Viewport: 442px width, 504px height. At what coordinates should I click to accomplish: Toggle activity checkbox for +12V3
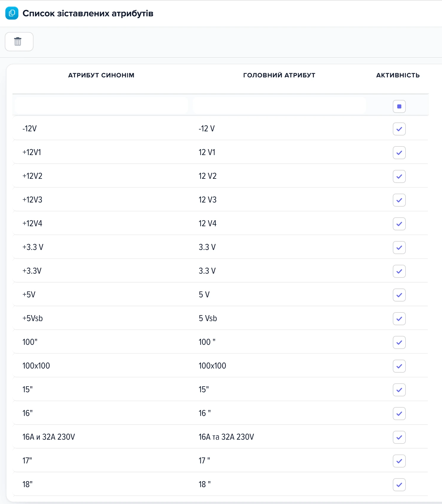tap(399, 200)
